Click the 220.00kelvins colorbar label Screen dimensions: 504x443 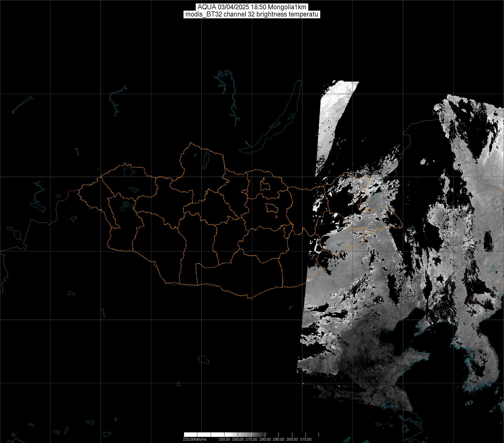(194, 439)
